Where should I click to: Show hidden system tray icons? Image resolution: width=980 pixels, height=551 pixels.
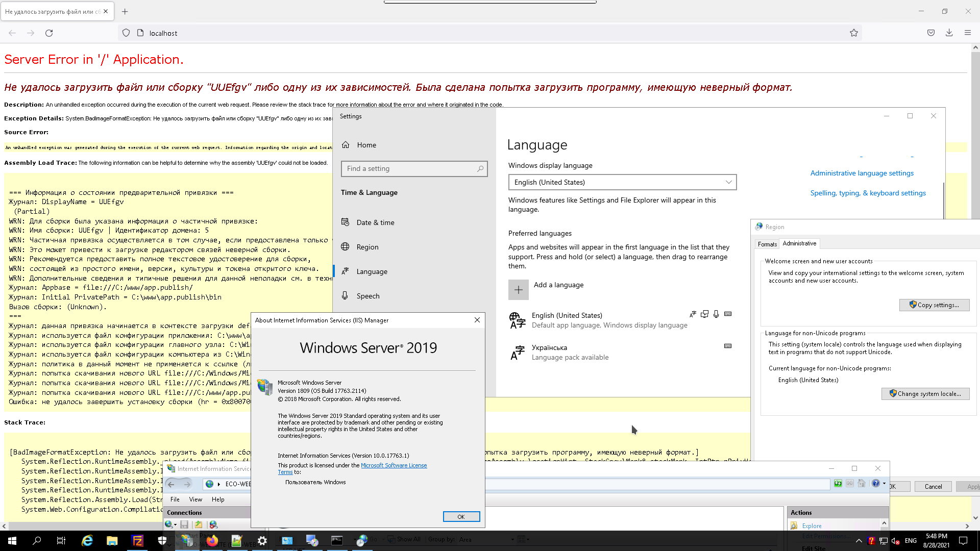click(859, 541)
